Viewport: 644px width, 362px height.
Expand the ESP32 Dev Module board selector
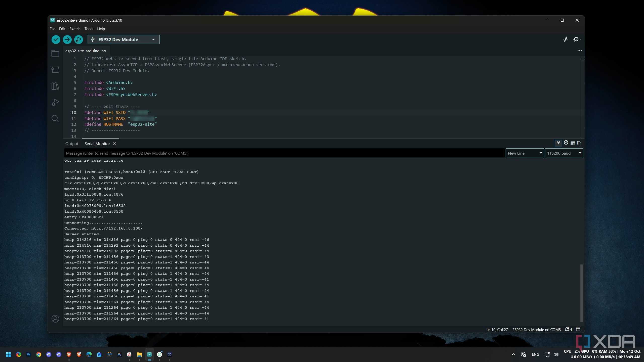coord(123,39)
